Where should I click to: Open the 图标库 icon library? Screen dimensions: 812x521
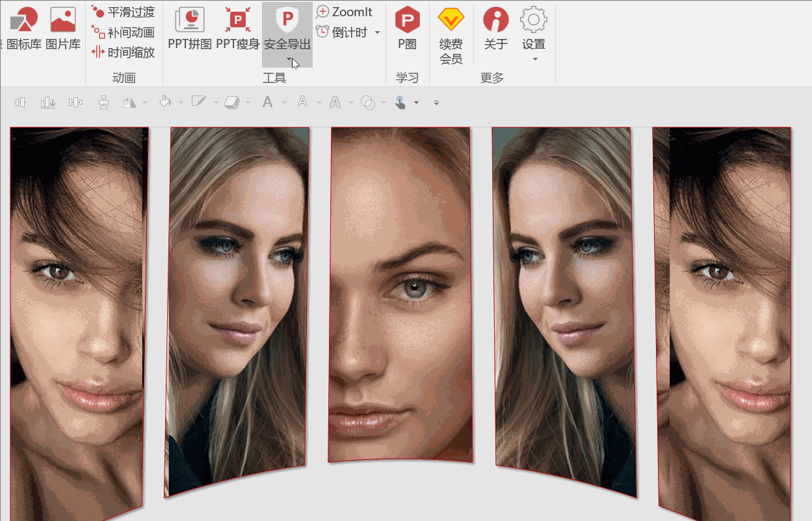pos(25,29)
